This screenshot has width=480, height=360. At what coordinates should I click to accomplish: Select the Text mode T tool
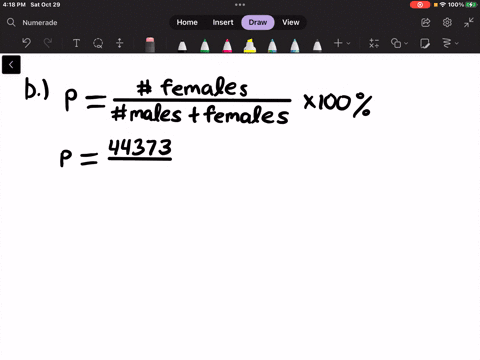[x=76, y=43]
